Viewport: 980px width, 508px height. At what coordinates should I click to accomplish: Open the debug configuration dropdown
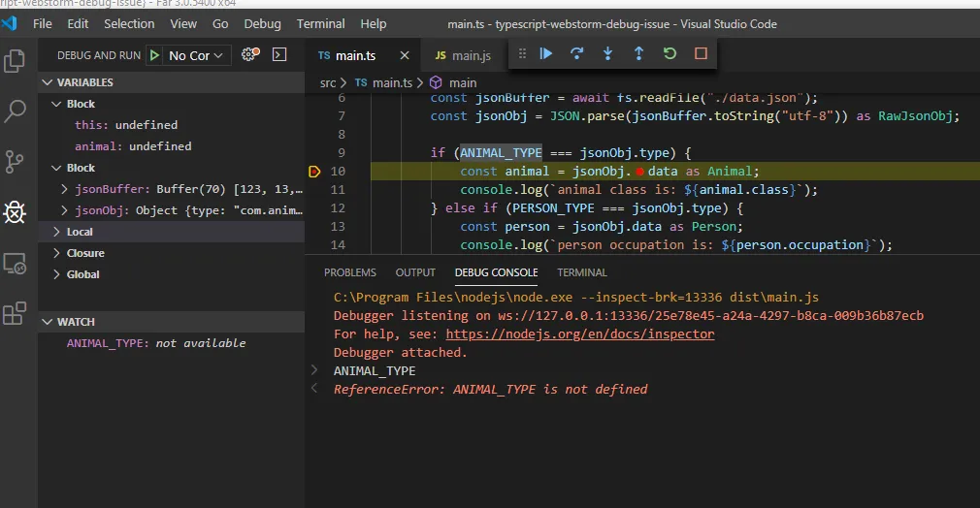click(x=197, y=55)
